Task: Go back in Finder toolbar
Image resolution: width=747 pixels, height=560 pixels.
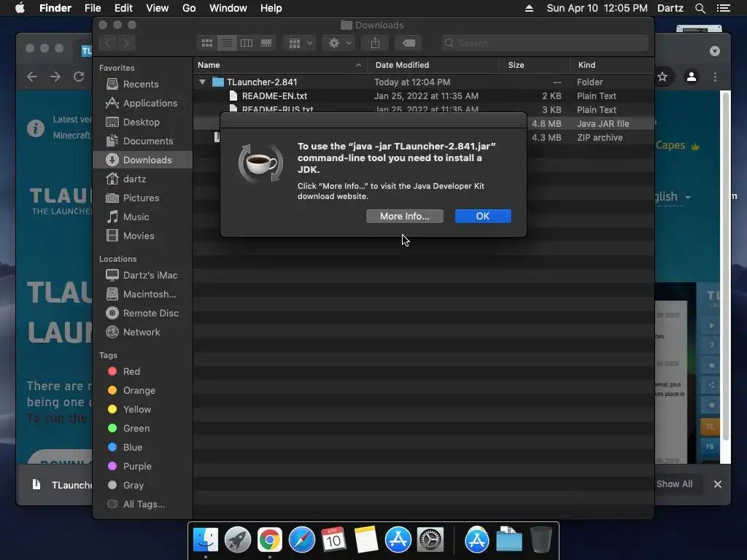Action: pos(108,43)
